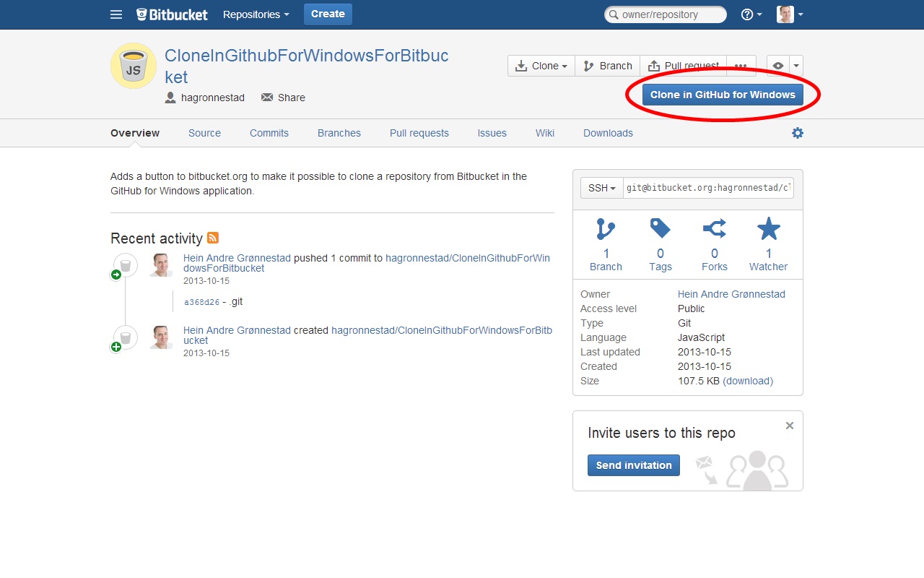924x578 pixels.
Task: Open repository settings gear icon
Action: 798,133
